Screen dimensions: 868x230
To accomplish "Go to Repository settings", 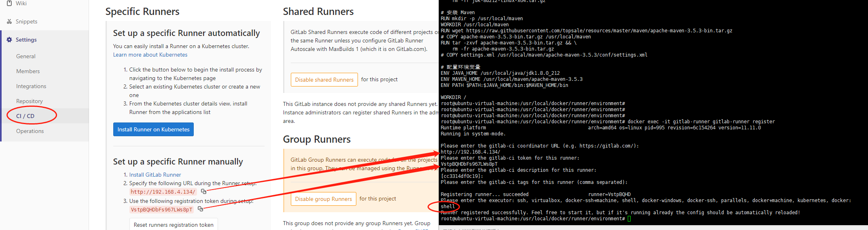I will tap(30, 101).
